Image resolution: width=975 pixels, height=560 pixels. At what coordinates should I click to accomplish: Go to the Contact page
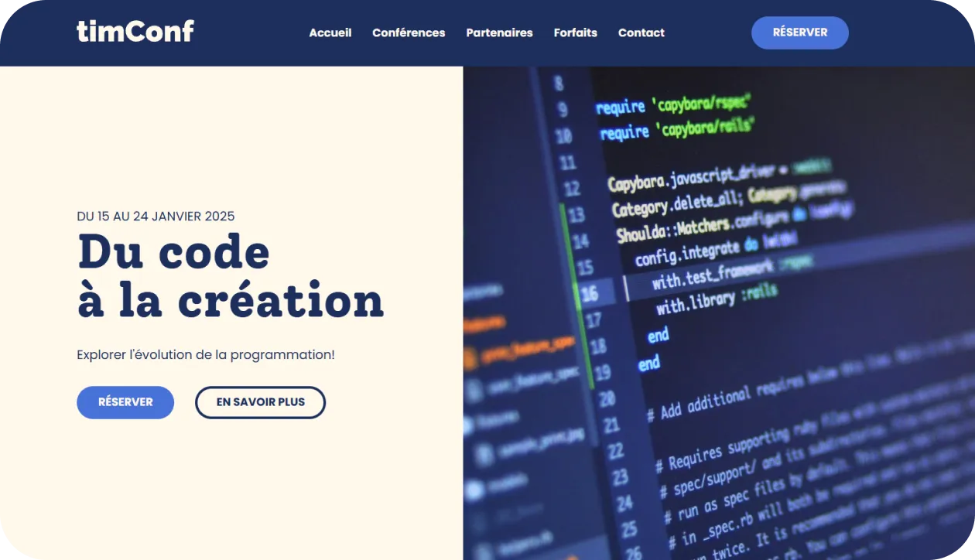click(641, 32)
